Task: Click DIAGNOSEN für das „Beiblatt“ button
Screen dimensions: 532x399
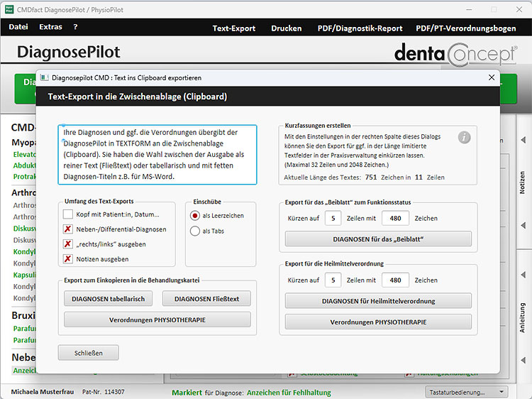Action: click(378, 239)
